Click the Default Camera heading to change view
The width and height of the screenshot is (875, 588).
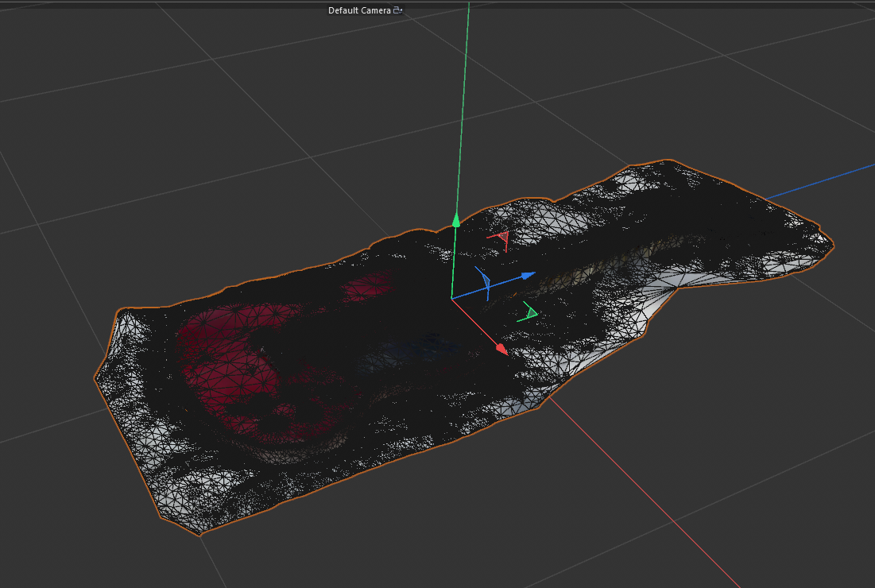(359, 10)
